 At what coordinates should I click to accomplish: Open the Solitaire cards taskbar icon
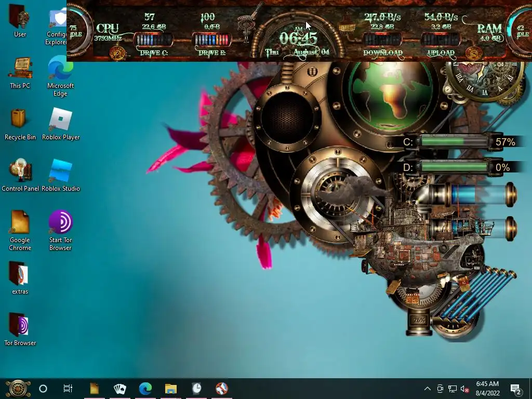coord(120,389)
